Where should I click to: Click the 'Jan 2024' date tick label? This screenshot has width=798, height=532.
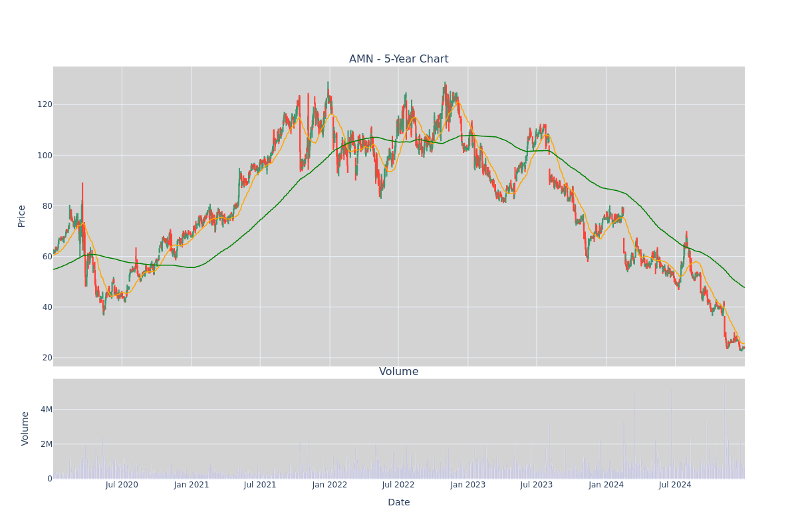606,485
